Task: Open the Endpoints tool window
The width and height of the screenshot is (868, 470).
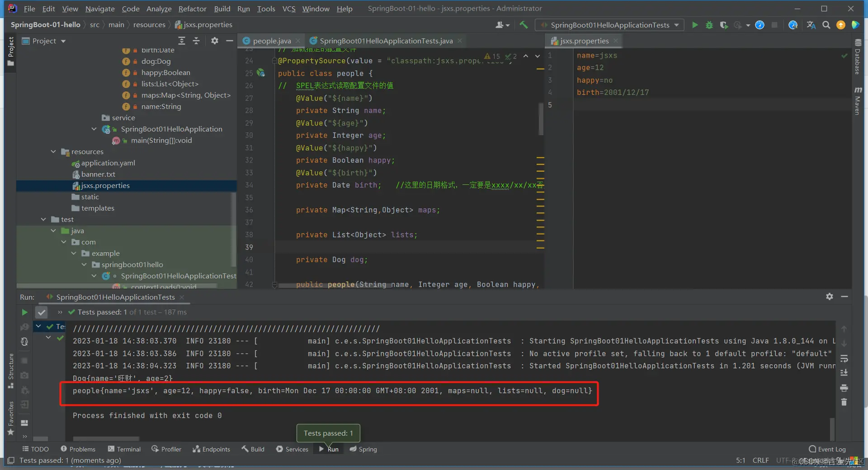Action: tap(211, 449)
